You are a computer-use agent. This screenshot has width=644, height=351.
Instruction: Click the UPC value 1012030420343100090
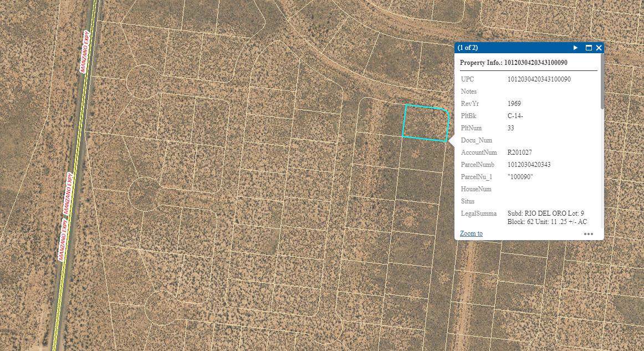(539, 79)
